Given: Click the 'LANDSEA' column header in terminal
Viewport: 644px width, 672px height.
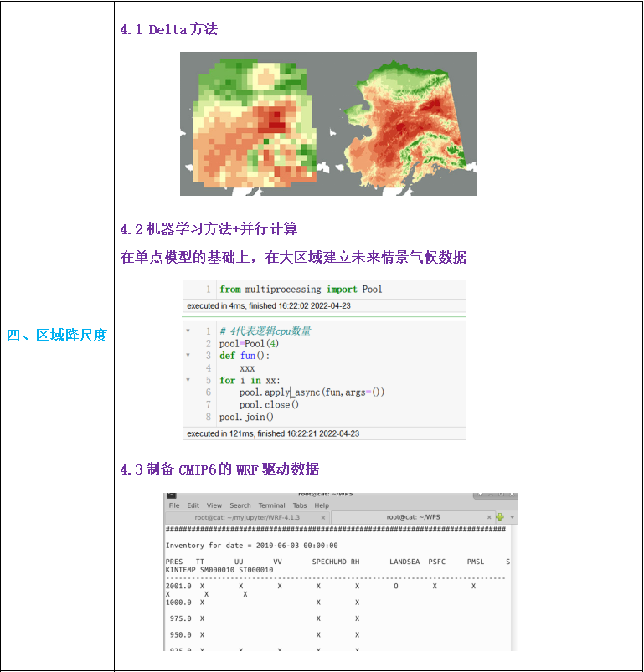Looking at the screenshot, I should click(404, 562).
